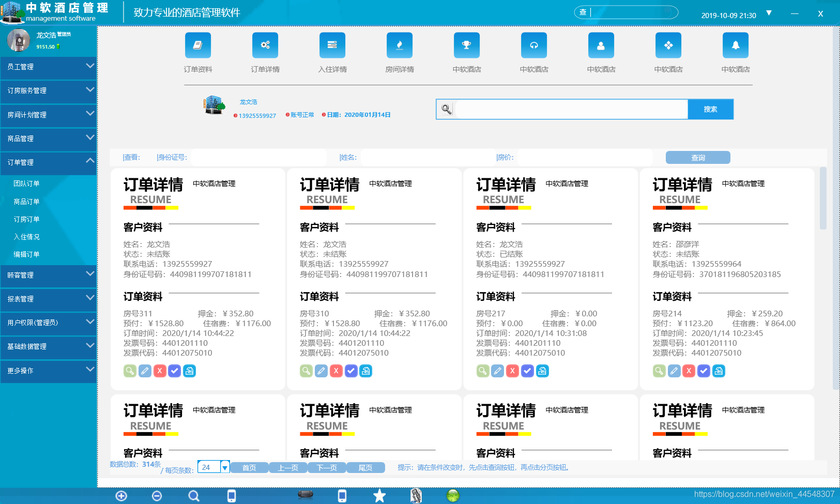
Task: Jump to 尾页 last page
Action: pos(365,468)
